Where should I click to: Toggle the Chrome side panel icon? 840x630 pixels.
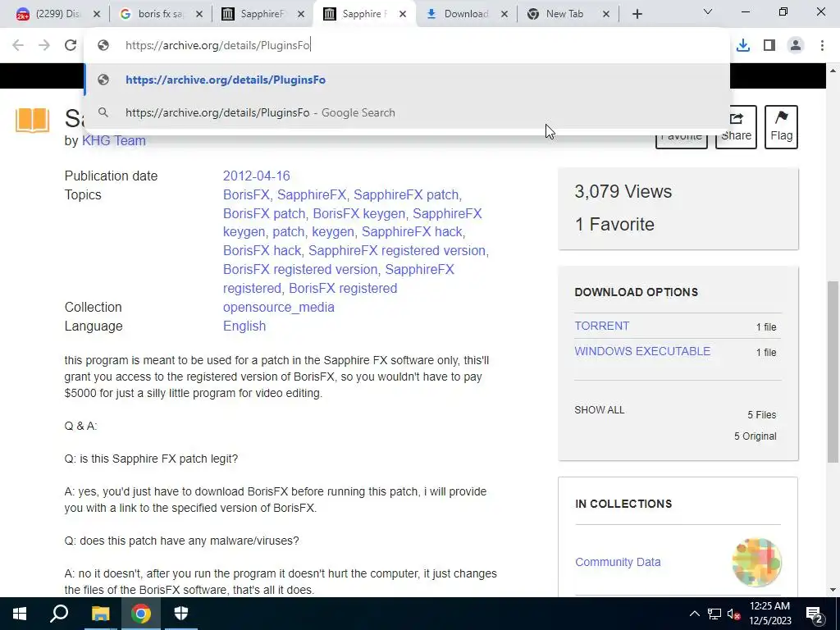[769, 46]
